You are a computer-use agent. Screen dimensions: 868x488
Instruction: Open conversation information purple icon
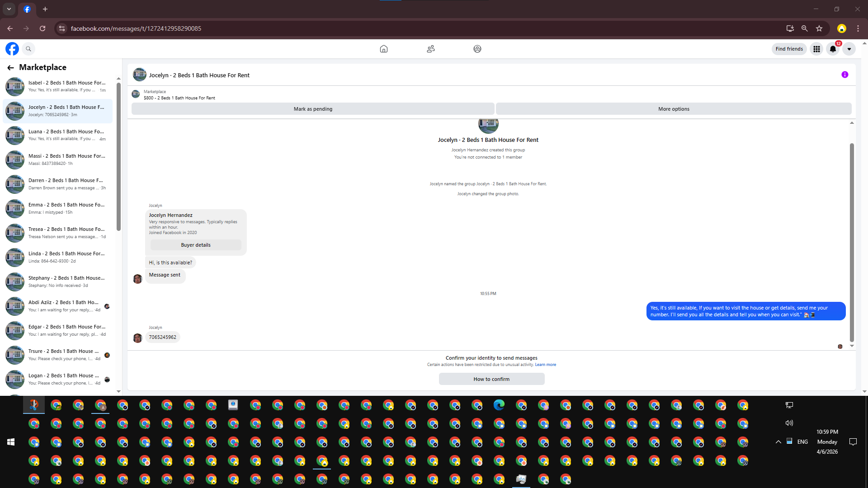pyautogui.click(x=845, y=75)
